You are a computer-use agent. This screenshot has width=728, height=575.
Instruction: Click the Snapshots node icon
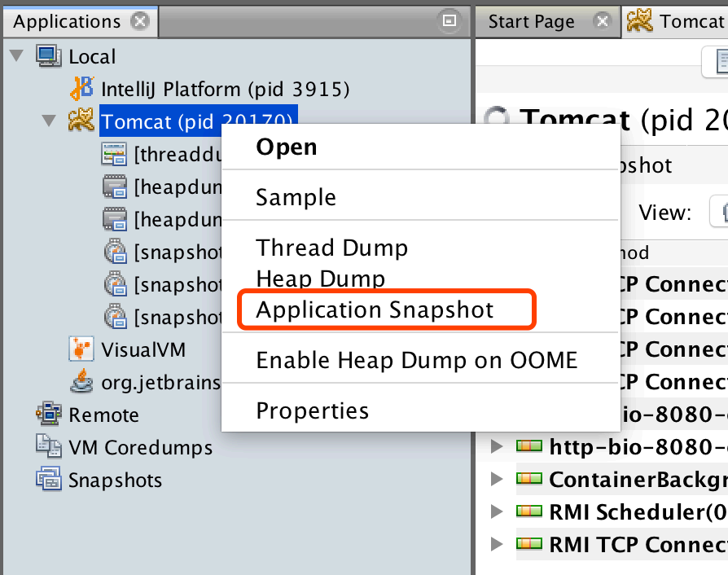click(x=49, y=479)
